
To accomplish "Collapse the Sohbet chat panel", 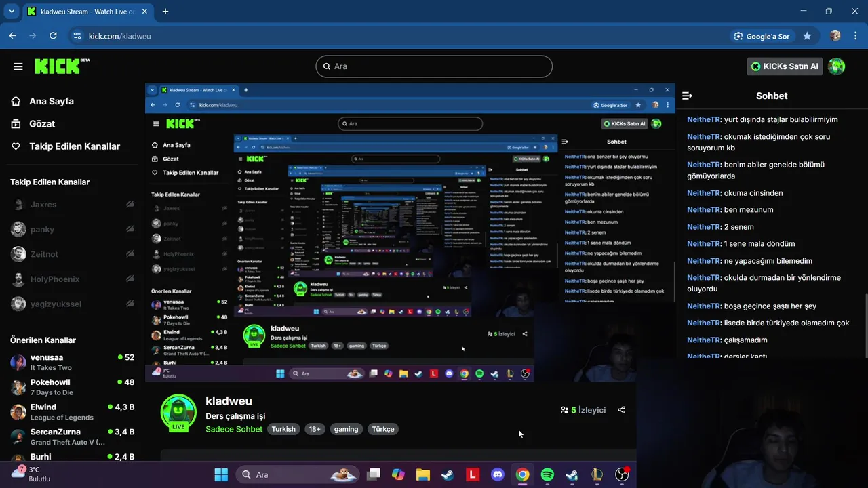I will (x=687, y=96).
